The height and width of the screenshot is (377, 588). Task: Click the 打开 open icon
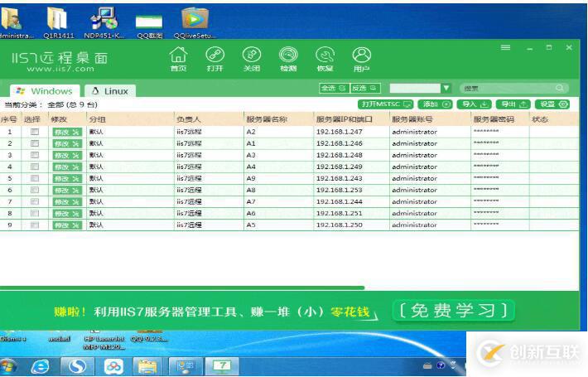pos(214,60)
